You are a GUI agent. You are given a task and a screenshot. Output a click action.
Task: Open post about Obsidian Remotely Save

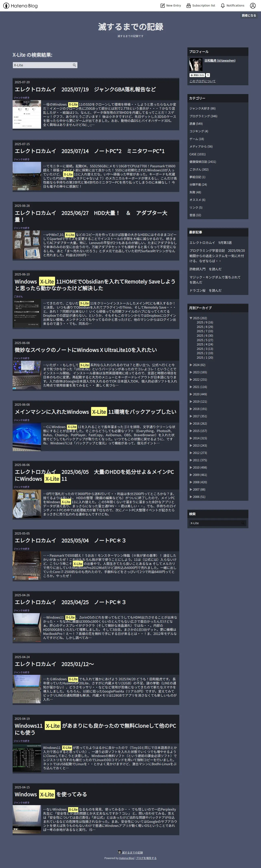pos(95,285)
